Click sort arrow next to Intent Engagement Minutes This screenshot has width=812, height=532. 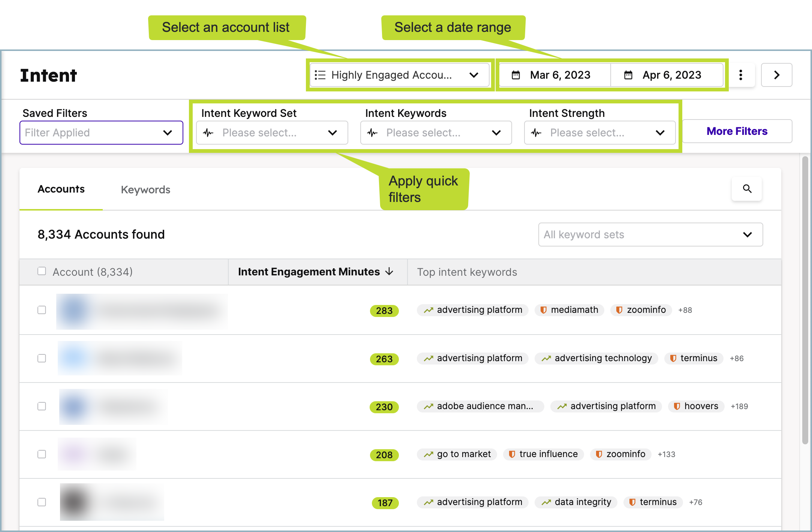tap(390, 271)
